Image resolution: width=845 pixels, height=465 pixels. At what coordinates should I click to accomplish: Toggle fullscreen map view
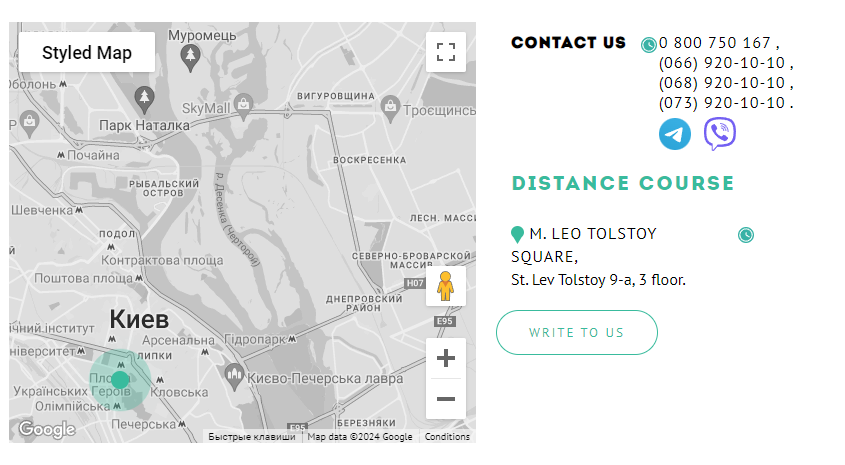pos(446,52)
